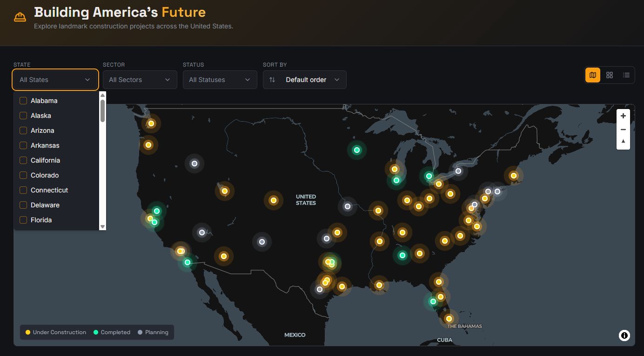Zoom out on the map
The width and height of the screenshot is (644, 356).
coord(623,130)
